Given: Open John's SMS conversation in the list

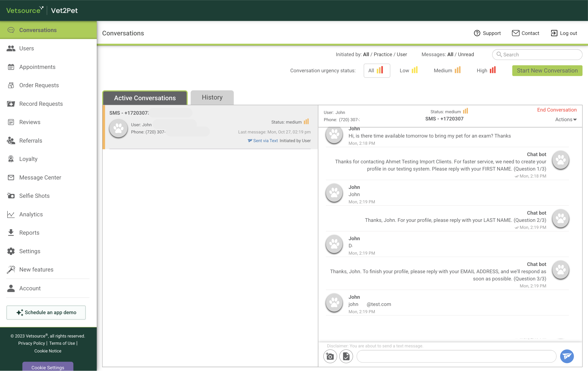Looking at the screenshot, I should click(210, 127).
